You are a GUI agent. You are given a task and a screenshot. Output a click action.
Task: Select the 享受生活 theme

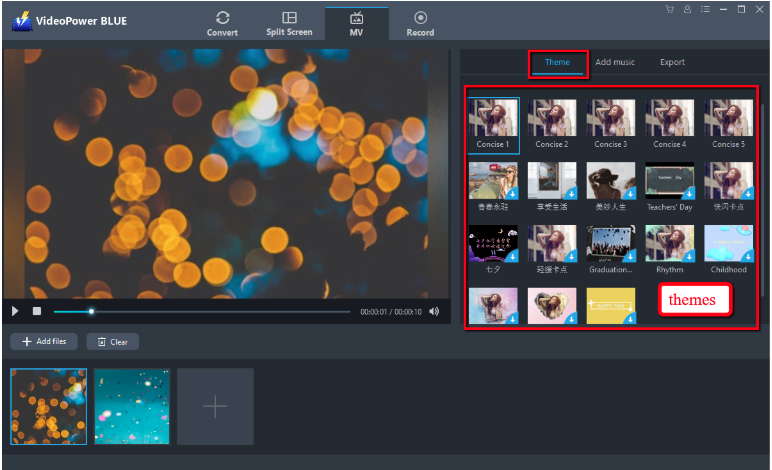coord(552,187)
